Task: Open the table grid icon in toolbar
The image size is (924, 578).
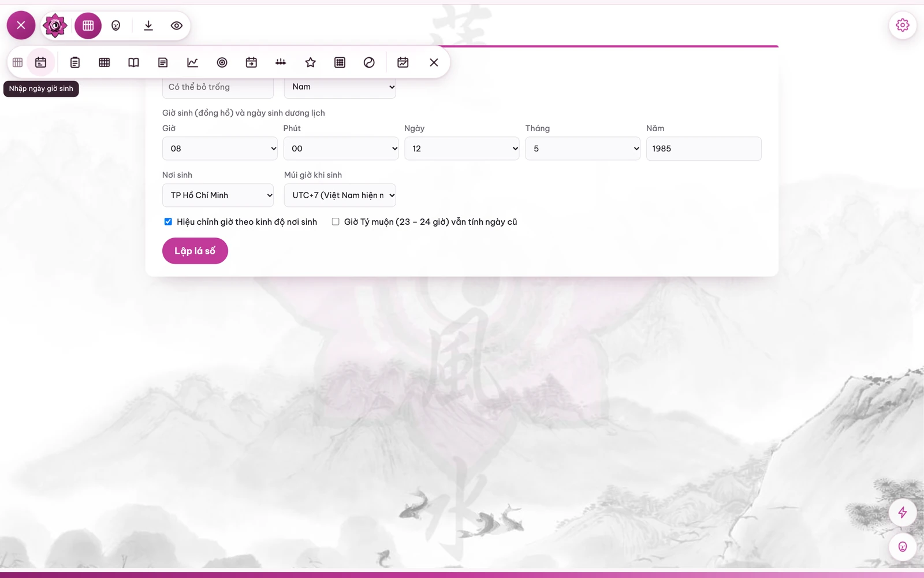Action: click(105, 62)
